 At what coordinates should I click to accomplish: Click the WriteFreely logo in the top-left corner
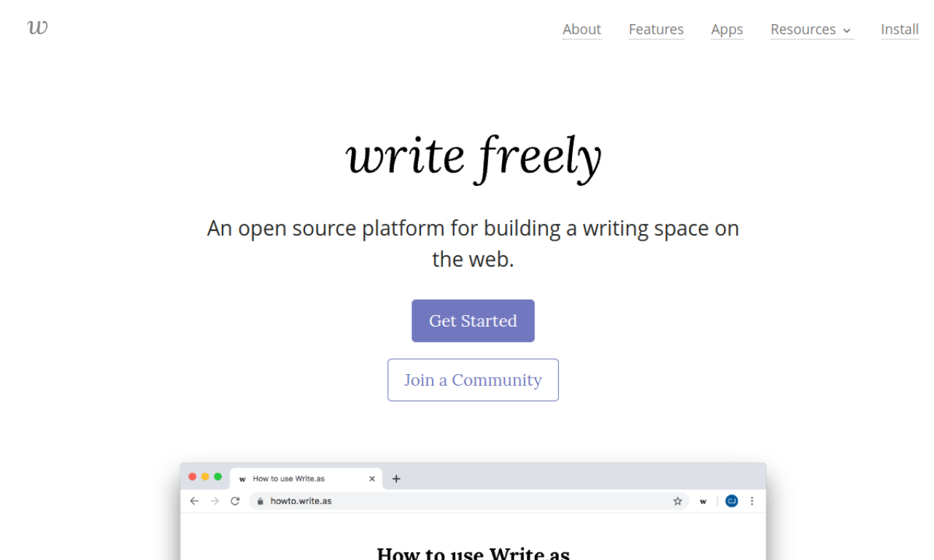click(x=36, y=28)
